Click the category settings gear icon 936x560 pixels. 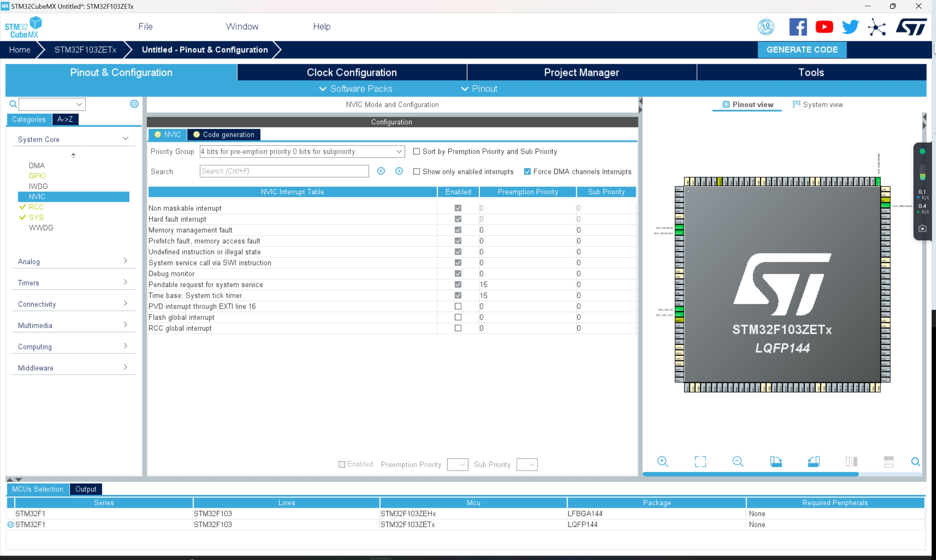[134, 104]
